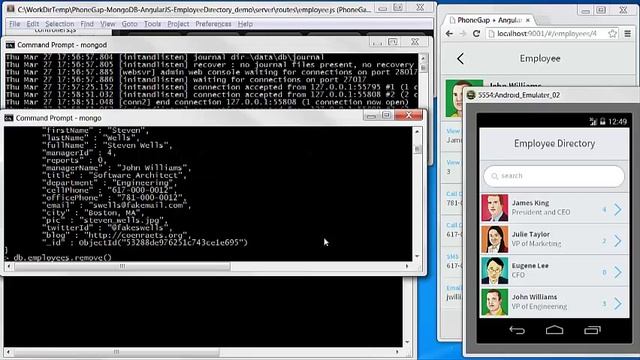This screenshot has width=640, height=360.
Task: Close the Sublime Text window
Action: (x=420, y=7)
